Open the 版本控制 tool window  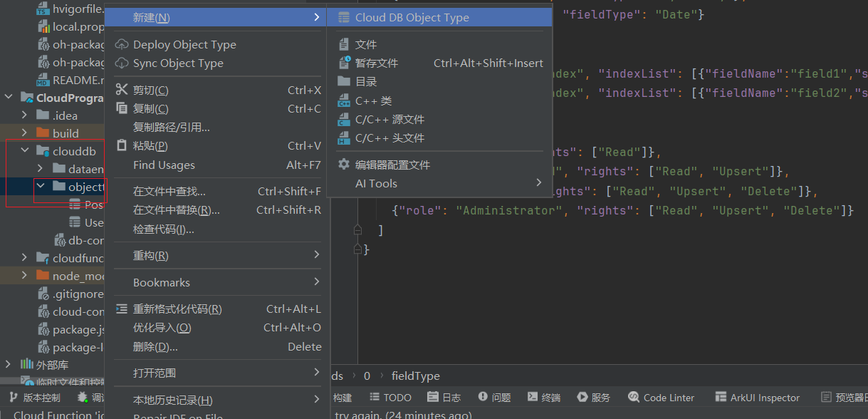tap(35, 398)
